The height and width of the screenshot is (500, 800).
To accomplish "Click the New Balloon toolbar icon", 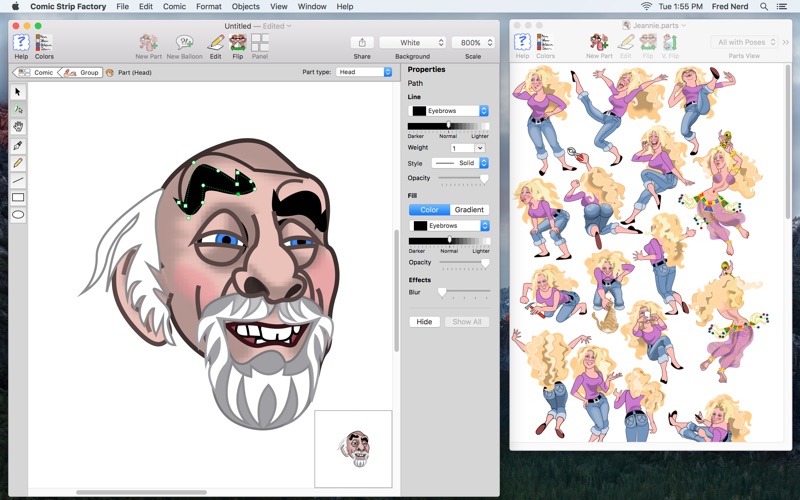I will [184, 42].
